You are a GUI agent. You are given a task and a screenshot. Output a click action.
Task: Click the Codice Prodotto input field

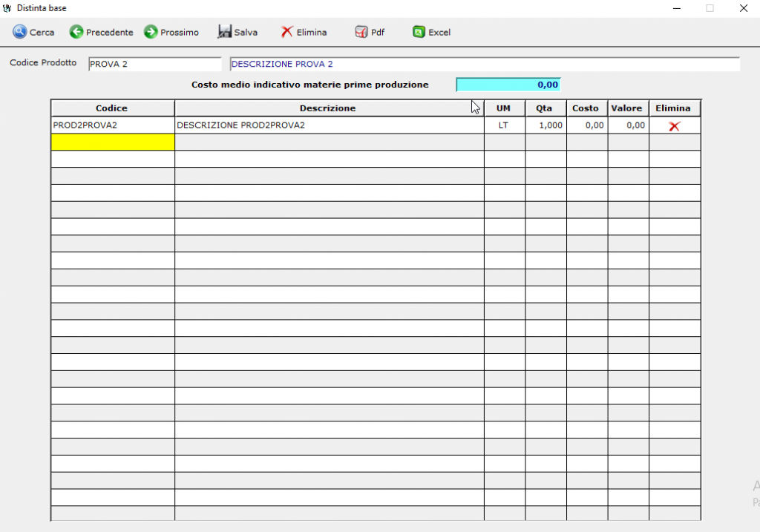[x=154, y=65]
